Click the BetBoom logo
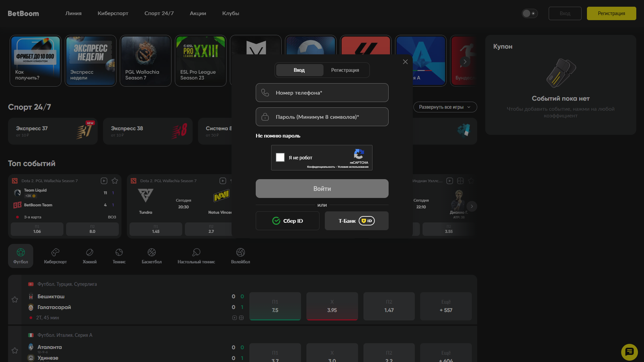 point(23,13)
